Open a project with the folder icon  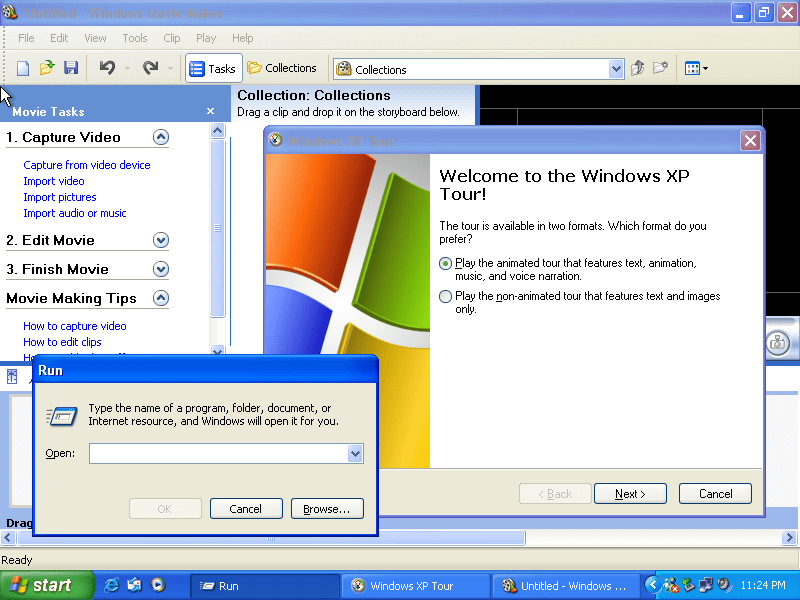coord(47,68)
